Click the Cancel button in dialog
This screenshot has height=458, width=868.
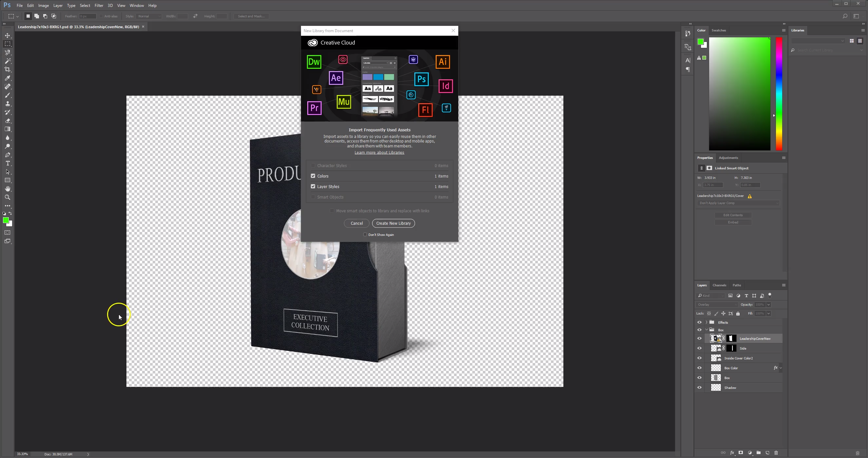[356, 223]
